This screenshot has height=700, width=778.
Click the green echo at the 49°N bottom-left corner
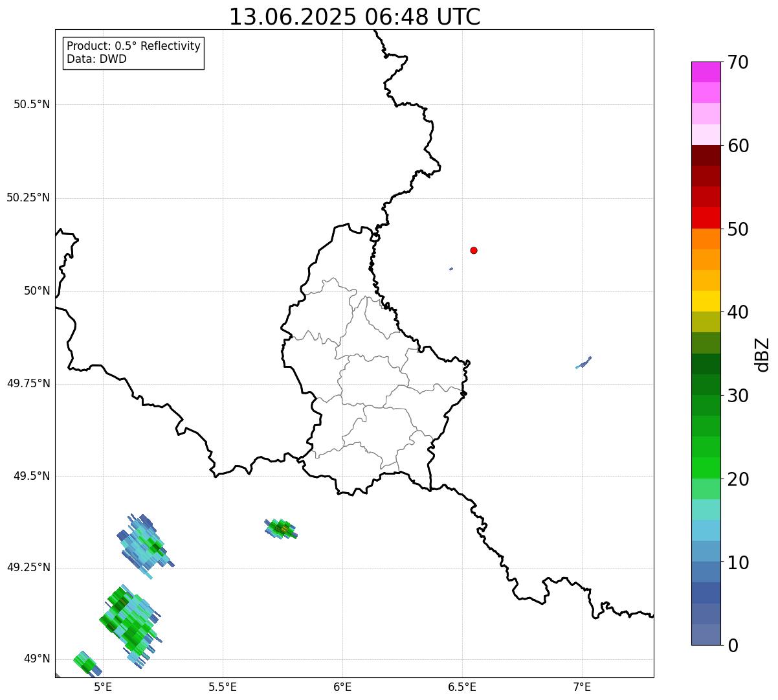click(x=87, y=663)
